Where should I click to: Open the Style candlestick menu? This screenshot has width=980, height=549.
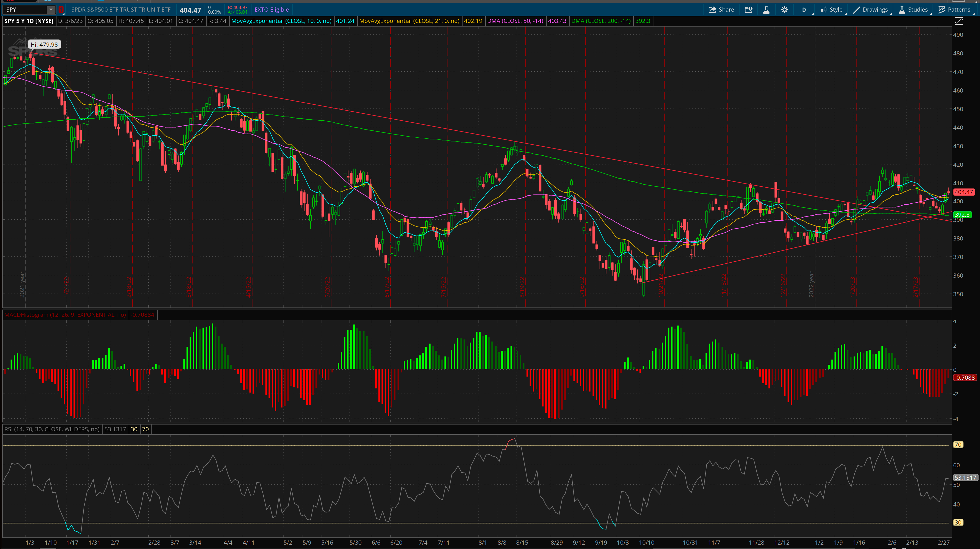tap(832, 10)
